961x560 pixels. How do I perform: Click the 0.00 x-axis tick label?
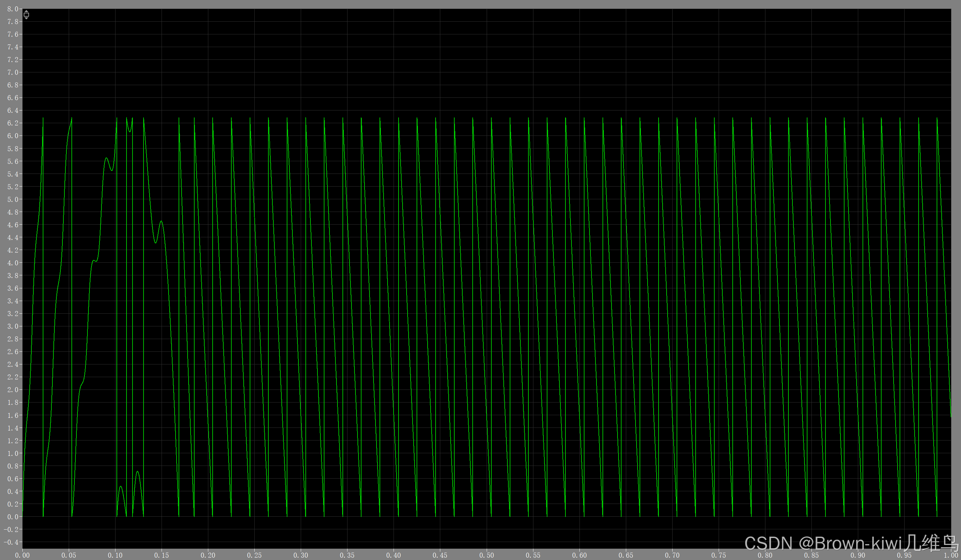[22, 555]
